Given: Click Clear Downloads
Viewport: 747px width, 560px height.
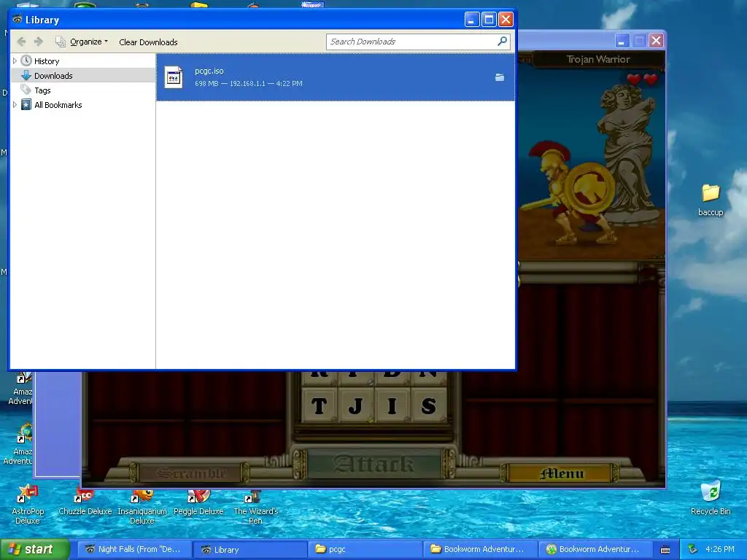Looking at the screenshot, I should pyautogui.click(x=148, y=42).
